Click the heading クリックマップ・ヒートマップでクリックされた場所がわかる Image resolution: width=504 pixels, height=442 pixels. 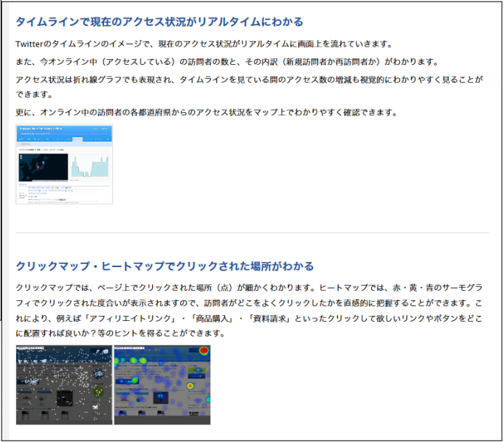click(165, 266)
